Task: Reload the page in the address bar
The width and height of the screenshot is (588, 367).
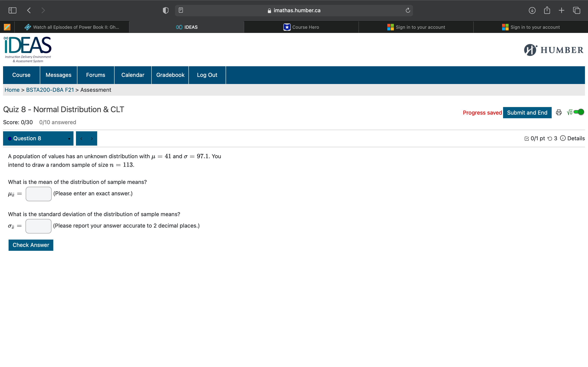Action: coord(408,10)
